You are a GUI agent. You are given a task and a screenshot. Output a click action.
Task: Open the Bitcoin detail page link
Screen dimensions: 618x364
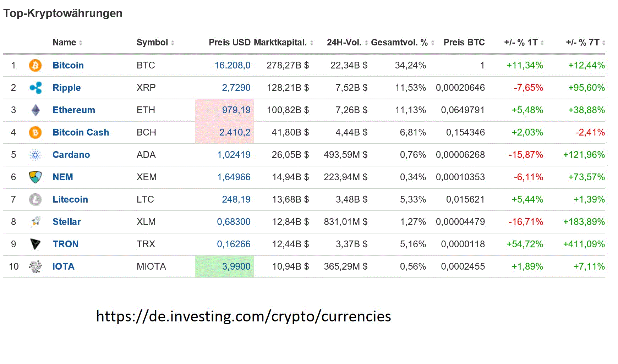(68, 65)
